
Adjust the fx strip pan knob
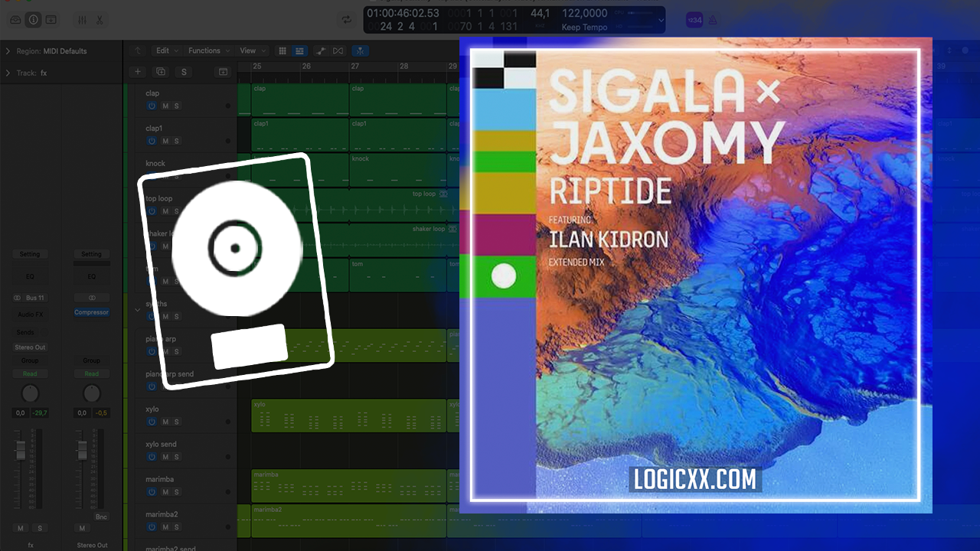point(30,393)
